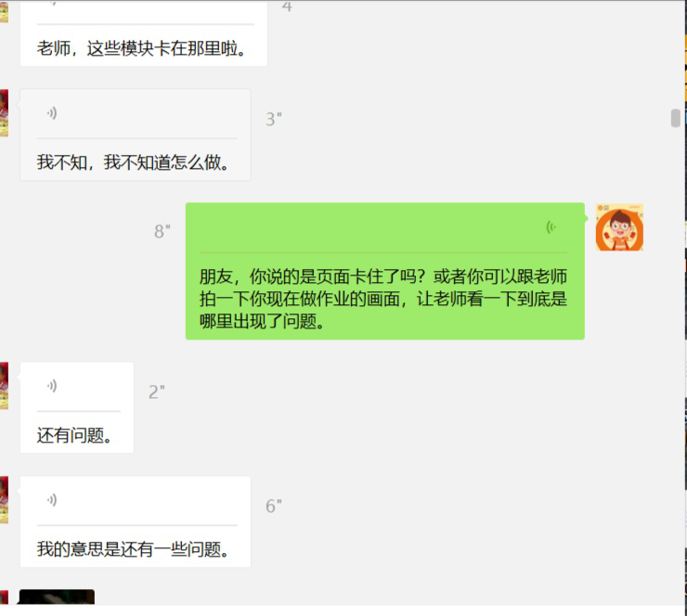Click the top-left partially visible avatar
The height and width of the screenshot is (616, 687).
click(4, 11)
